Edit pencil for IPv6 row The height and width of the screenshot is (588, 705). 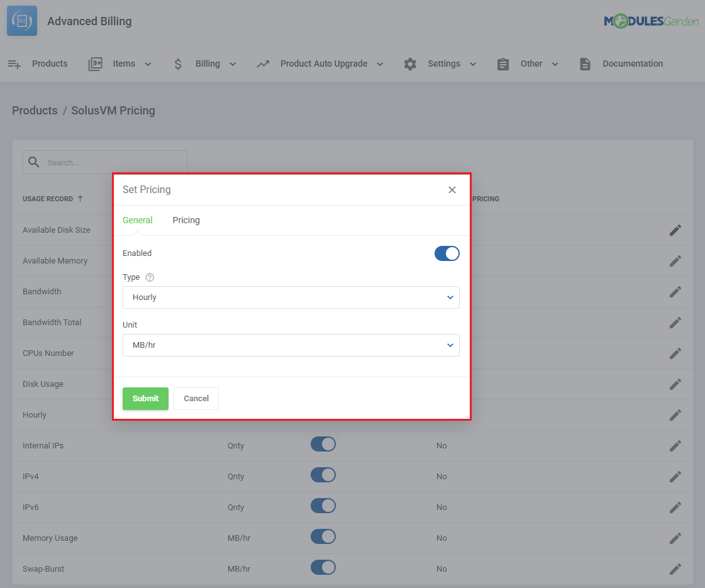click(675, 508)
